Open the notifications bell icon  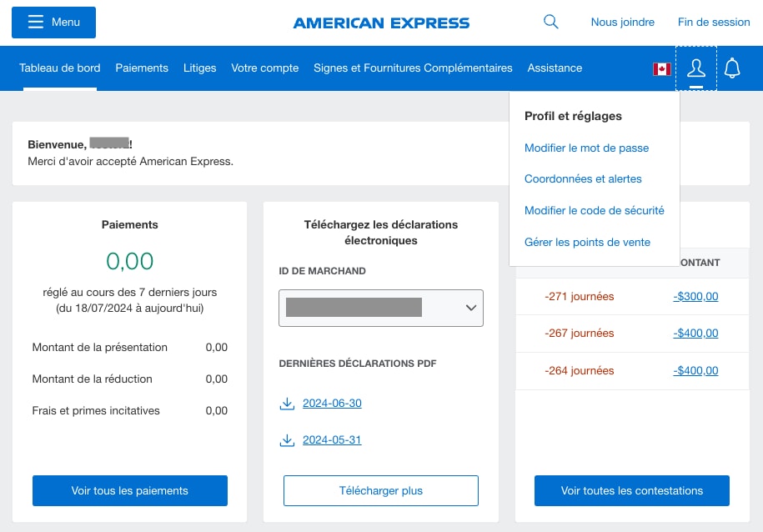[732, 68]
